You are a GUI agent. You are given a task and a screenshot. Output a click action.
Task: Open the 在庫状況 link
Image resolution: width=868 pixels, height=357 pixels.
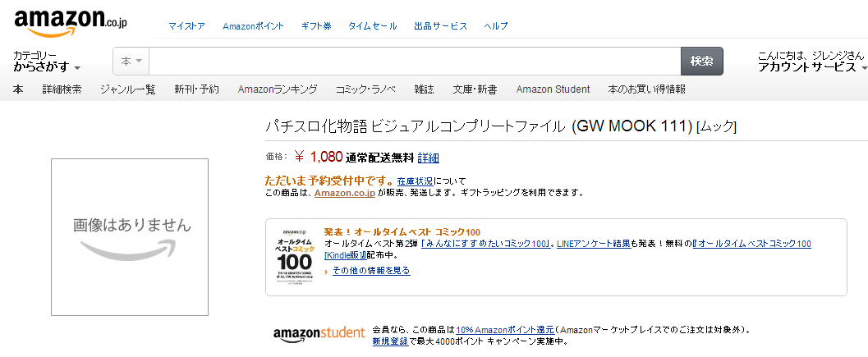point(415,181)
